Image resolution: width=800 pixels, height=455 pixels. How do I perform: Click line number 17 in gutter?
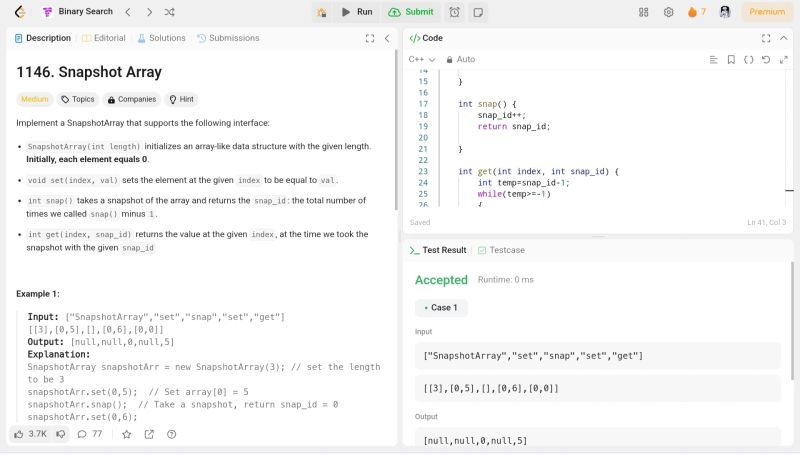pyautogui.click(x=423, y=104)
